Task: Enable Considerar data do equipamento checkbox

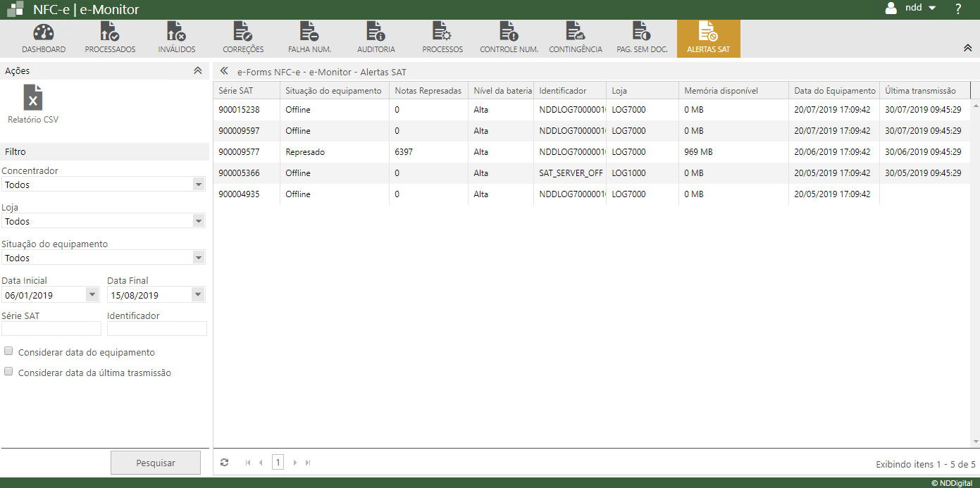Action: (x=9, y=351)
